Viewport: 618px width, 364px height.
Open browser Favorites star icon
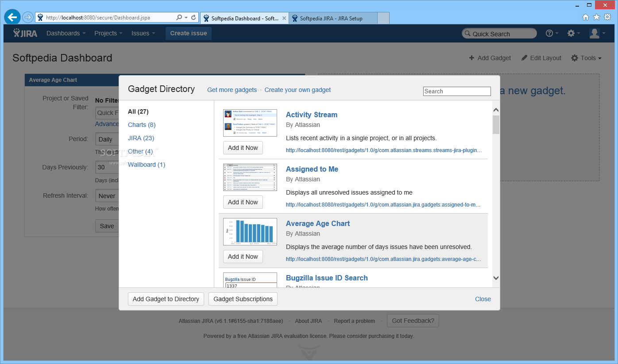pyautogui.click(x=596, y=17)
